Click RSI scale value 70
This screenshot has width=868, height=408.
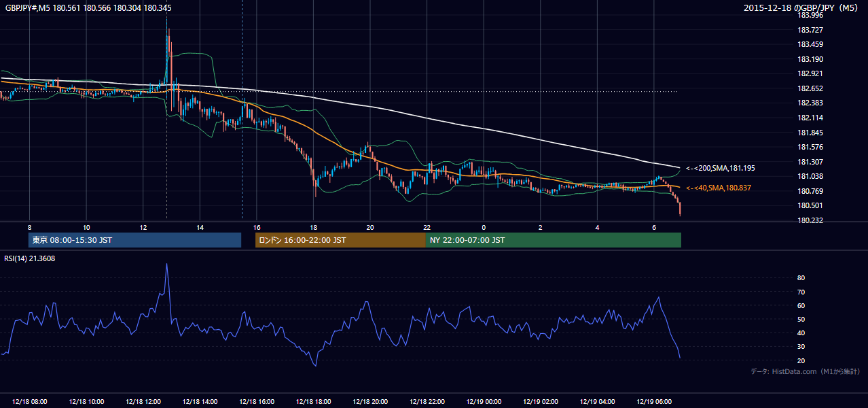click(x=801, y=292)
